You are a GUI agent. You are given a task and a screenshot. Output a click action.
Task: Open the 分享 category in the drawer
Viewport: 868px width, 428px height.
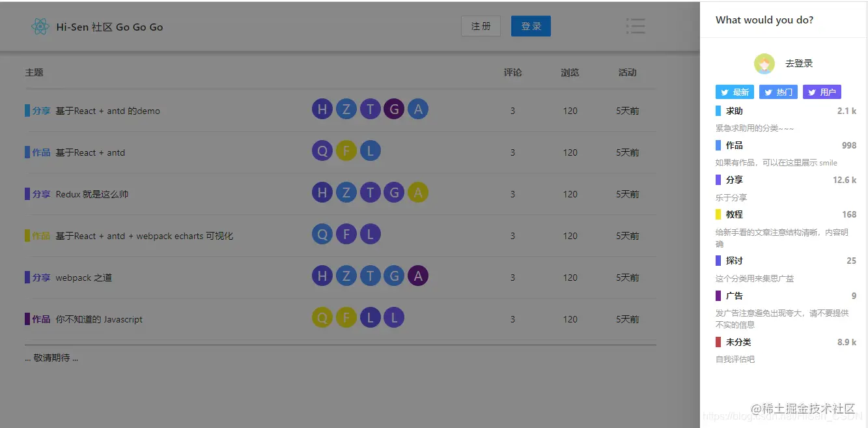click(x=735, y=180)
